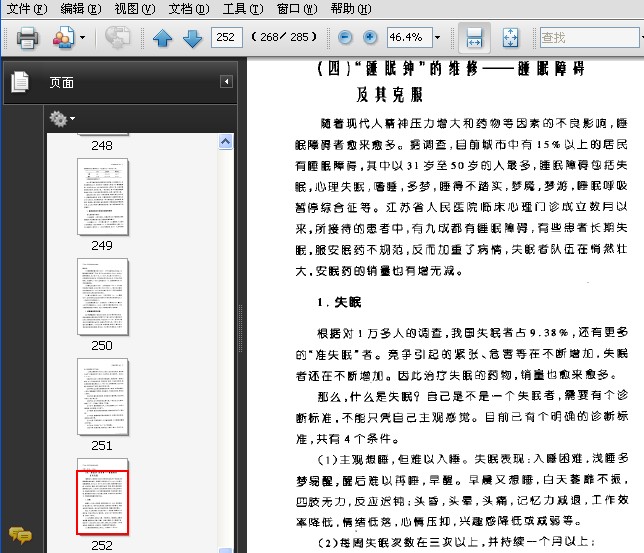Open the 文件 (File) menu

coord(26,8)
